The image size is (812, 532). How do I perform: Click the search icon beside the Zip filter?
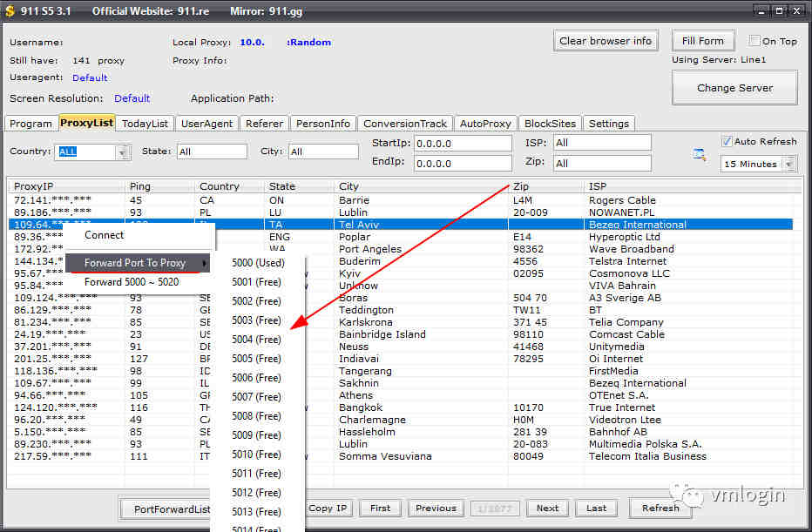699,154
